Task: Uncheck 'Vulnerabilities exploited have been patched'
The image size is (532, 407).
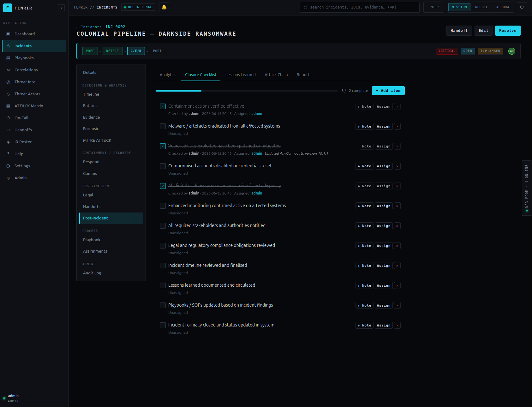Action: (163, 146)
